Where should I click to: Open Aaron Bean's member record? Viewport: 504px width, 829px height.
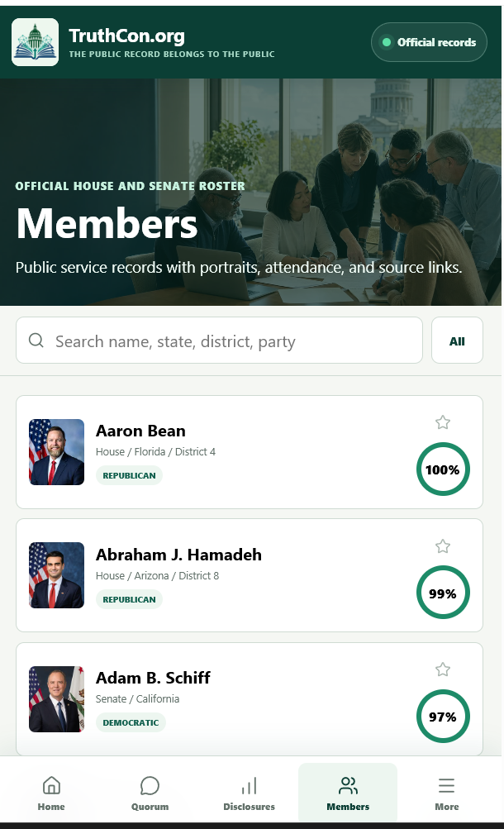point(250,452)
